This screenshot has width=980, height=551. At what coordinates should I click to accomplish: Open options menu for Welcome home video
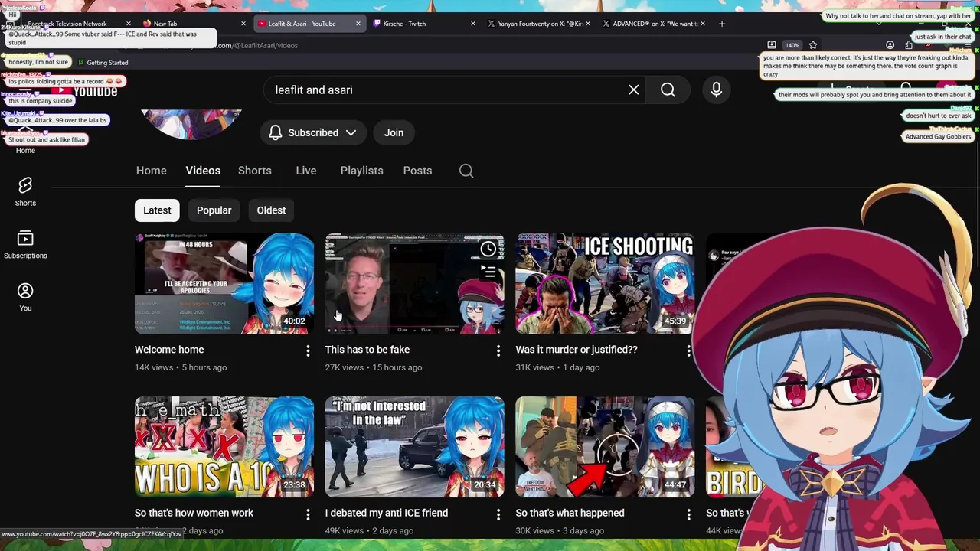pos(308,350)
